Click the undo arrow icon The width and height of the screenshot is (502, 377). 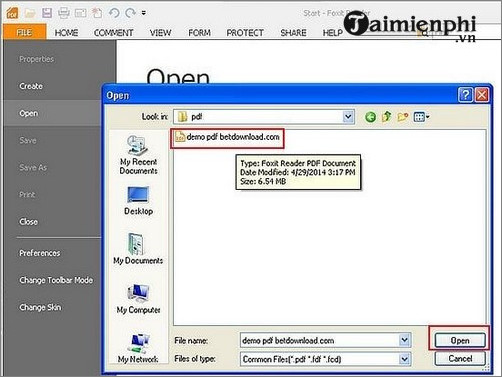click(114, 13)
